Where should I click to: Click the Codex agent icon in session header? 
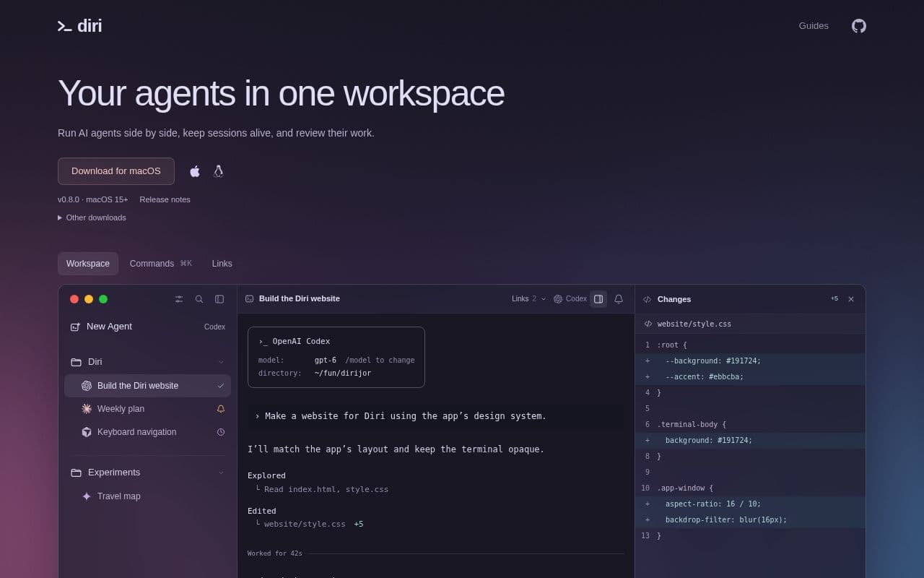558,299
